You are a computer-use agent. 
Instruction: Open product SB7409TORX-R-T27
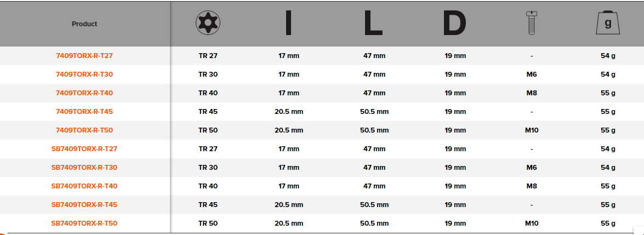(x=84, y=149)
